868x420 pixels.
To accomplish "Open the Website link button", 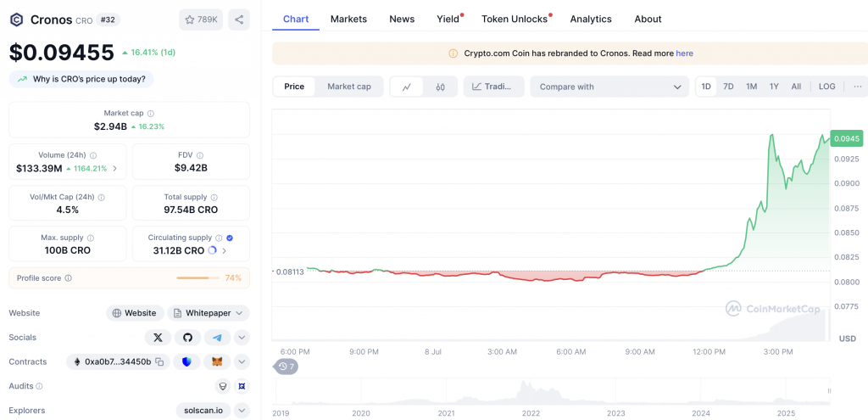I will 135,313.
